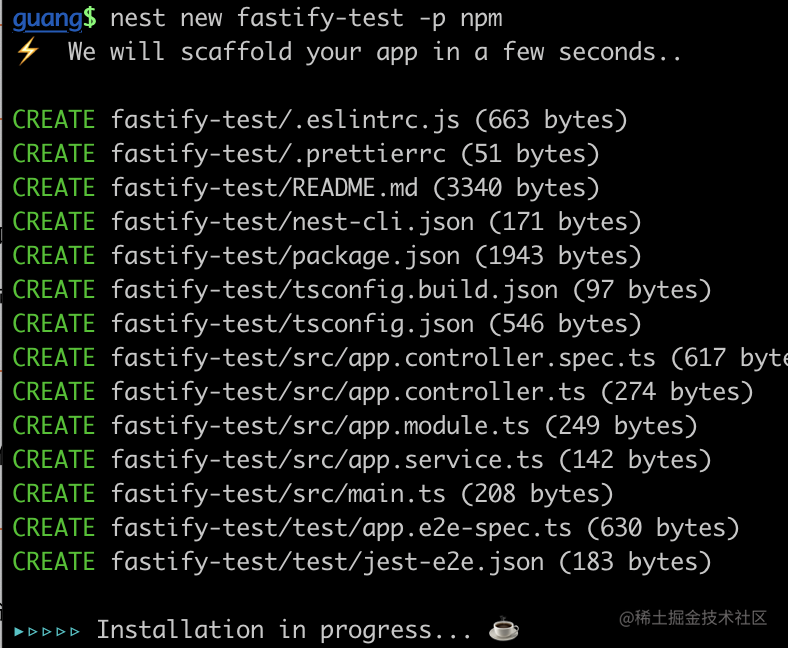The image size is (788, 648).
Task: Click the lightning bolt emoji icon
Action: [x=28, y=51]
